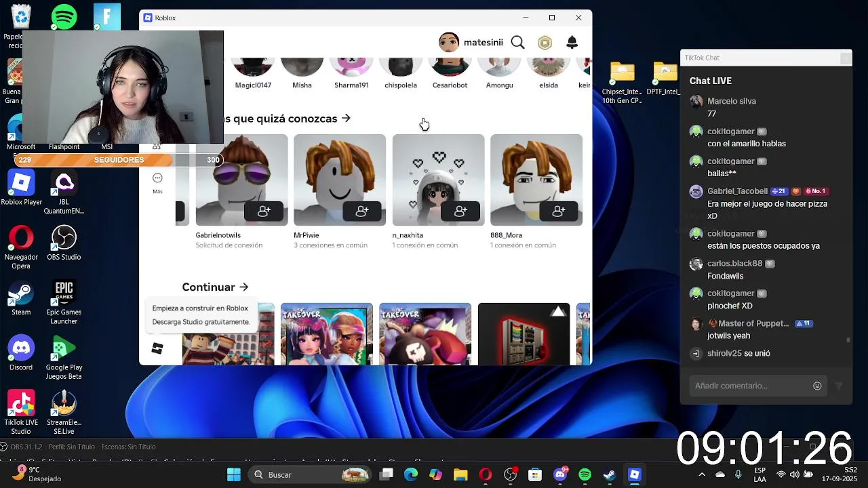This screenshot has width=868, height=488.
Task: Open friend chispolela profile
Action: click(x=401, y=74)
